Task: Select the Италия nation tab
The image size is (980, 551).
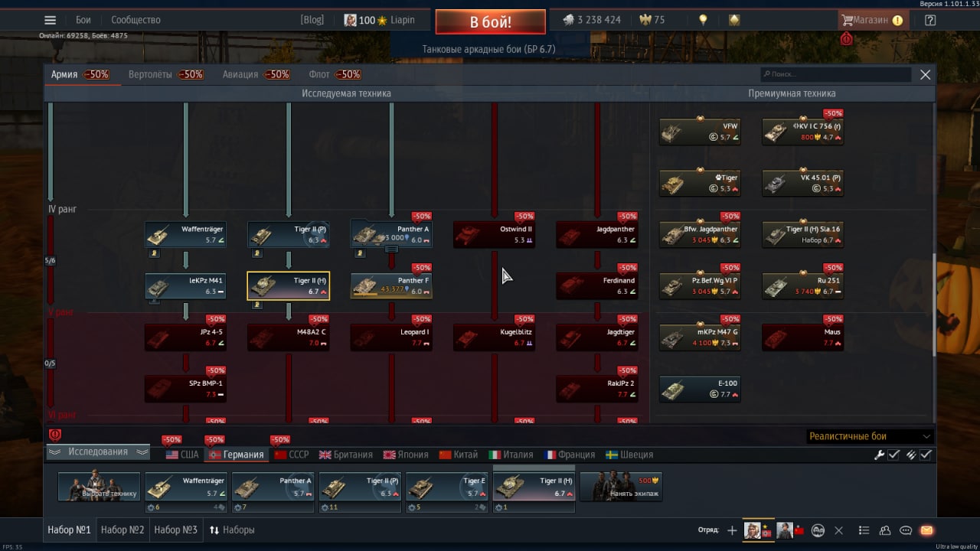Action: pyautogui.click(x=511, y=455)
